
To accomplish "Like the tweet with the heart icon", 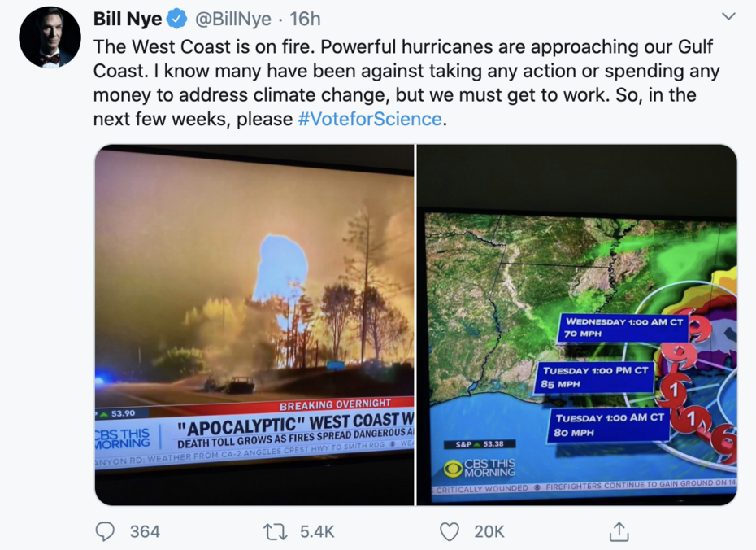I will (x=450, y=531).
